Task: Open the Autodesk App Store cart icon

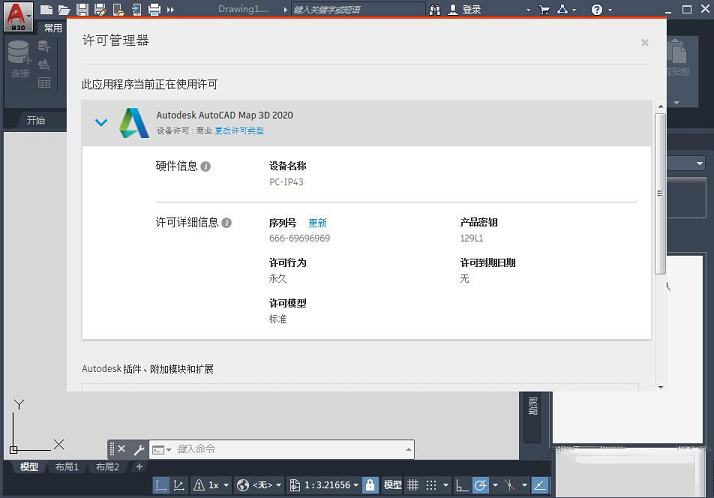Action: coord(544,9)
